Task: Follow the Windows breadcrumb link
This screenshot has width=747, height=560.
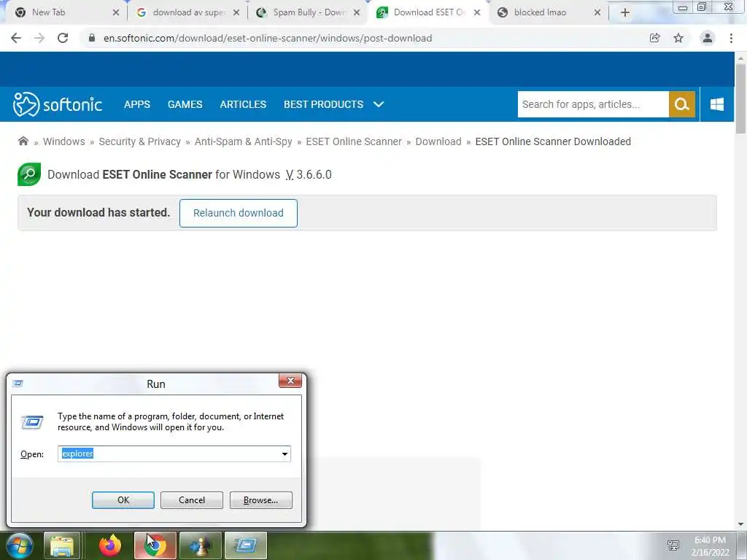Action: click(x=64, y=141)
